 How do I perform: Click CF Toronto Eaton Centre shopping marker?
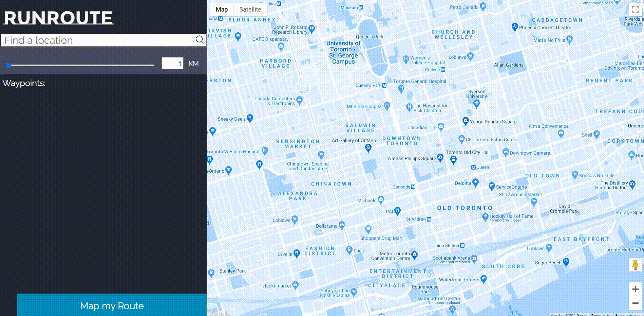(461, 139)
